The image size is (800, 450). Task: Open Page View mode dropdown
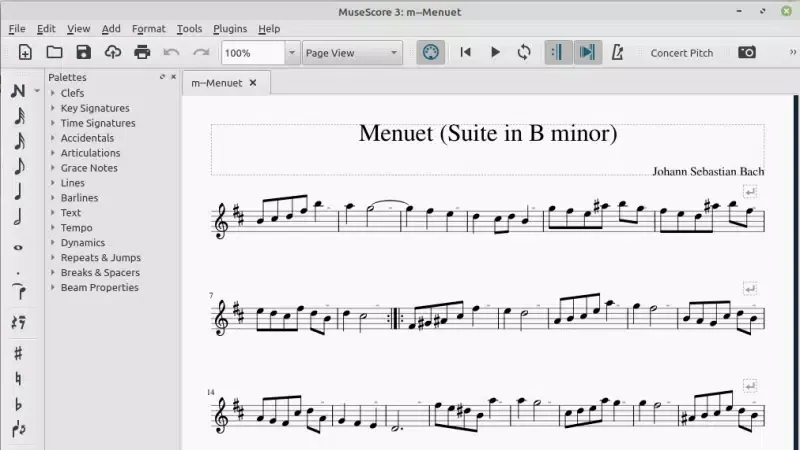pyautogui.click(x=352, y=53)
